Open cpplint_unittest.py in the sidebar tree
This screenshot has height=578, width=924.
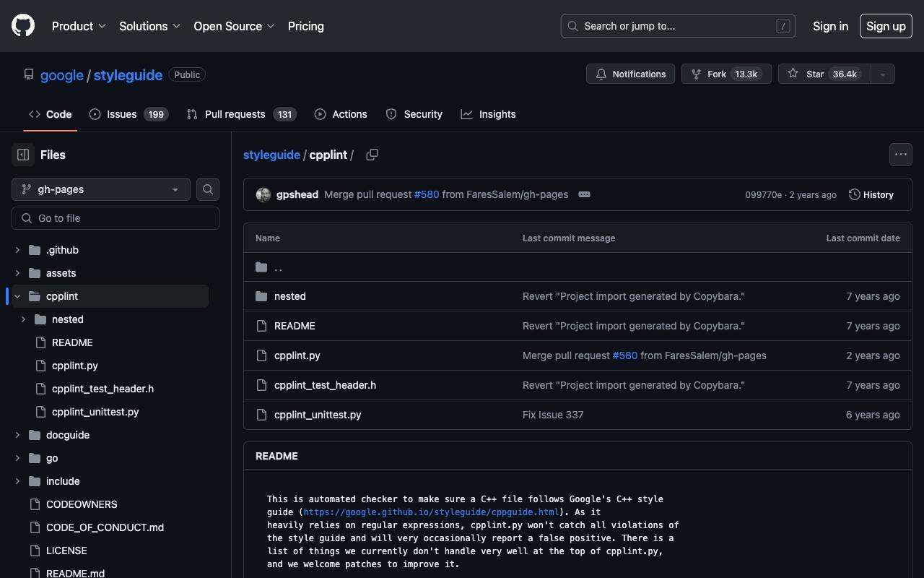[x=95, y=412]
